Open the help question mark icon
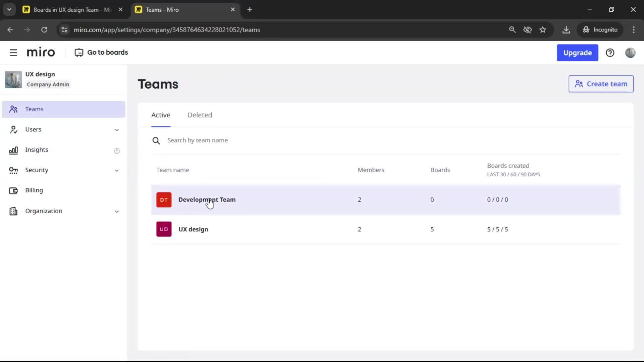Screen dimensions: 644x362 tap(610, 53)
